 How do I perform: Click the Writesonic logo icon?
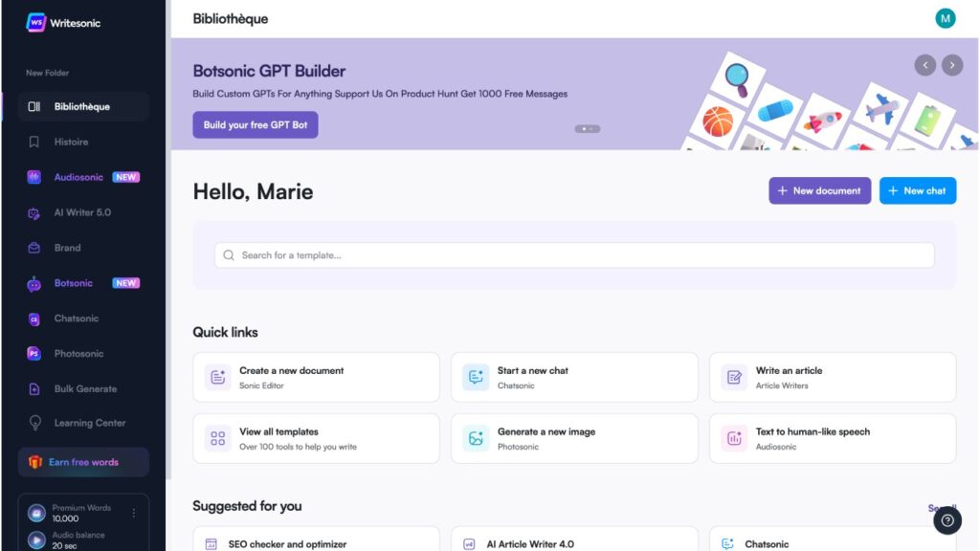point(35,23)
